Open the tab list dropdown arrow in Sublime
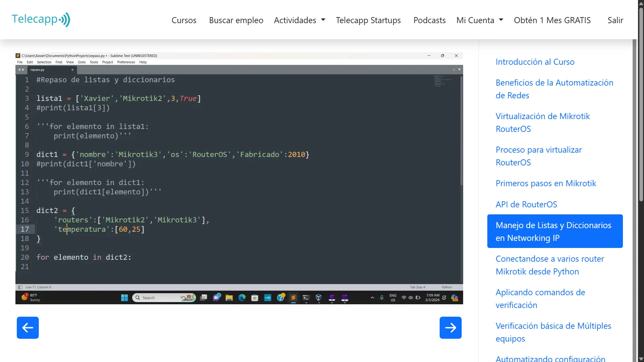The height and width of the screenshot is (362, 644). pos(459,70)
